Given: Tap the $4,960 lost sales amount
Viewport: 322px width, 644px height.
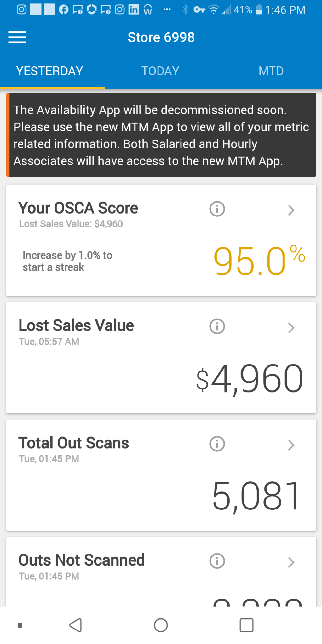Looking at the screenshot, I should (250, 379).
